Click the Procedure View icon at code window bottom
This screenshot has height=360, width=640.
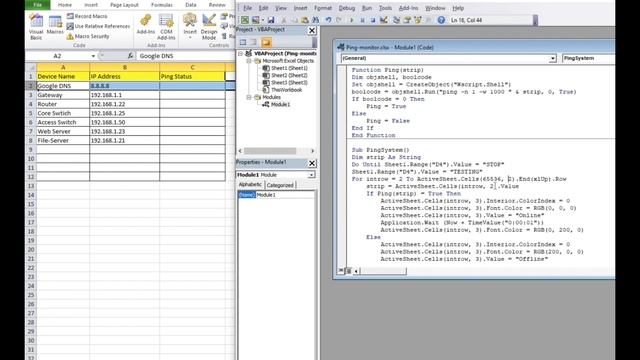(341, 271)
